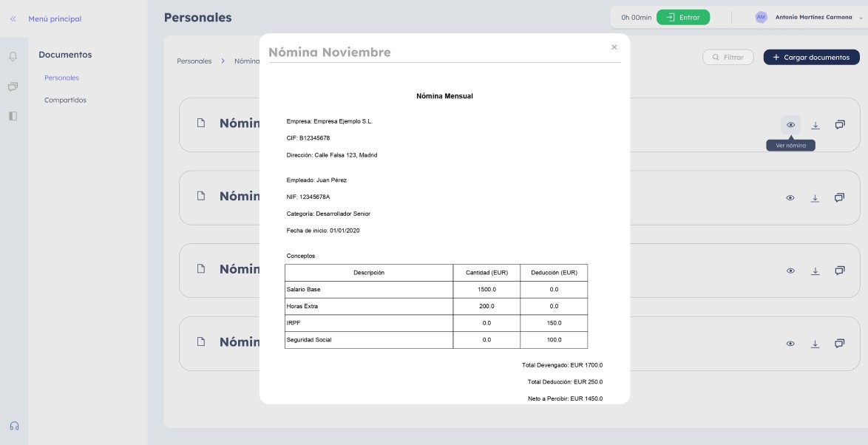Image resolution: width=868 pixels, height=445 pixels.
Task: Expand the Antonio Martinez Carmona user menu
Action: tap(861, 18)
